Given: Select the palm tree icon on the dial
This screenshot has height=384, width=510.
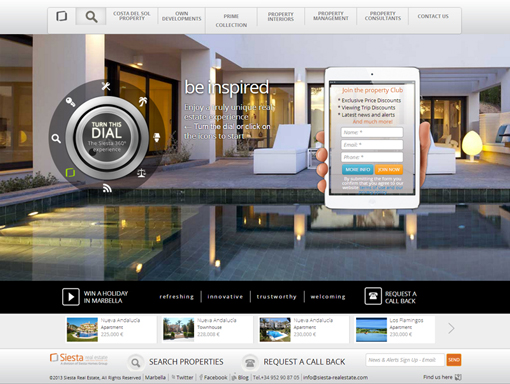Looking at the screenshot, I should click(x=143, y=101).
